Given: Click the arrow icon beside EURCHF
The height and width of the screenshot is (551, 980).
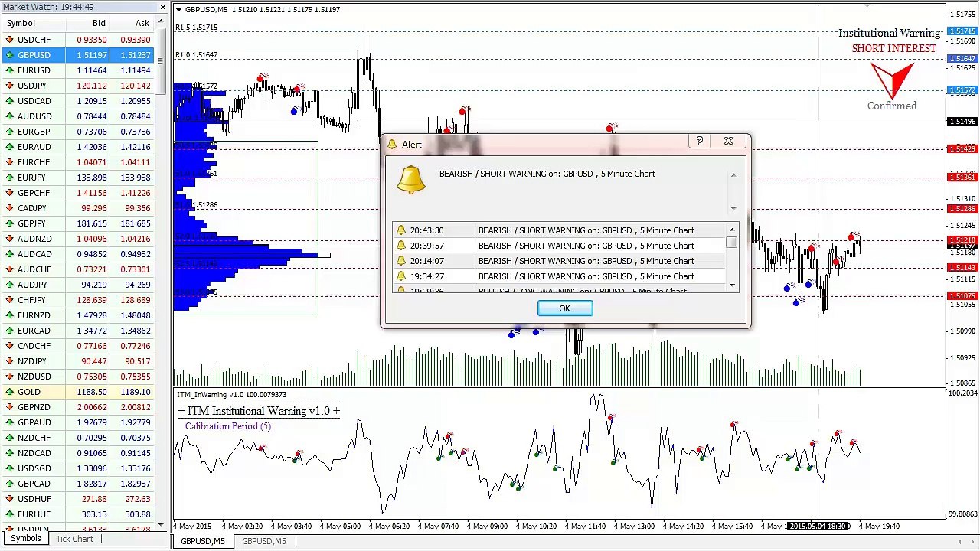Looking at the screenshot, I should click(9, 162).
